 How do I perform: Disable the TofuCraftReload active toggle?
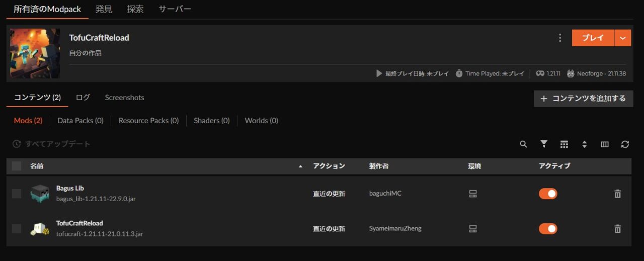click(x=548, y=229)
